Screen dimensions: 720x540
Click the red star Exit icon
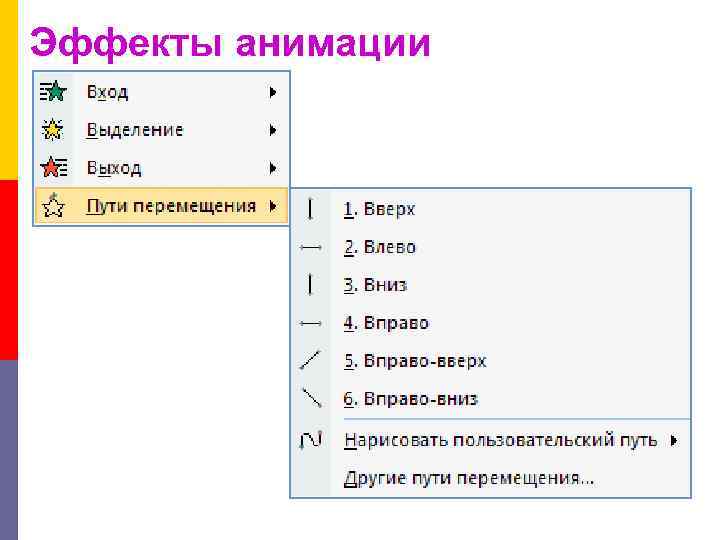(54, 167)
